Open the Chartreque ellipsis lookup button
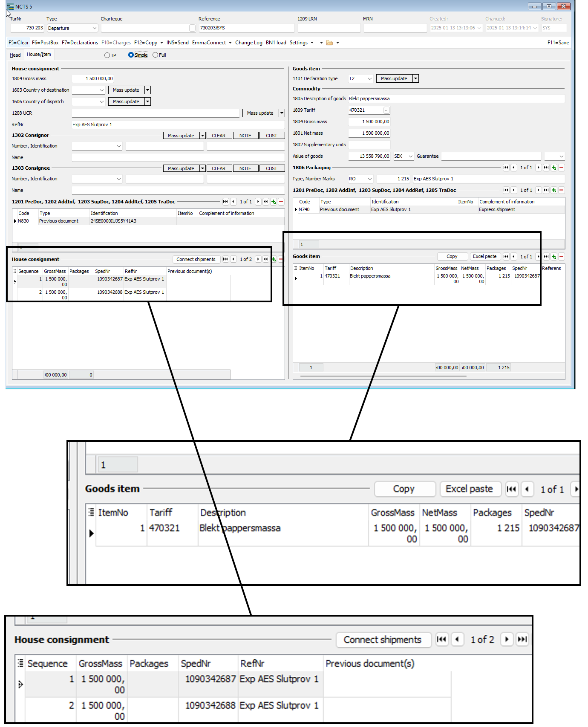The width and height of the screenshot is (588, 727). [192, 28]
